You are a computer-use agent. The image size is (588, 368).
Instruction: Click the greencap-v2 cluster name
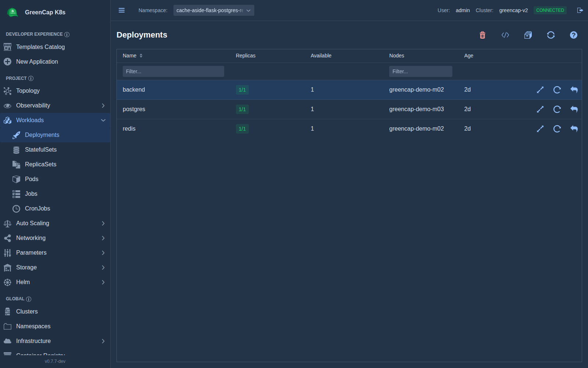click(513, 10)
